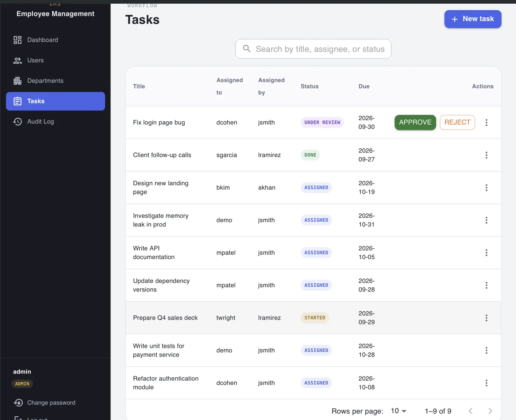This screenshot has height=420, width=516.
Task: Click the Audit Log history icon
Action: (x=17, y=122)
